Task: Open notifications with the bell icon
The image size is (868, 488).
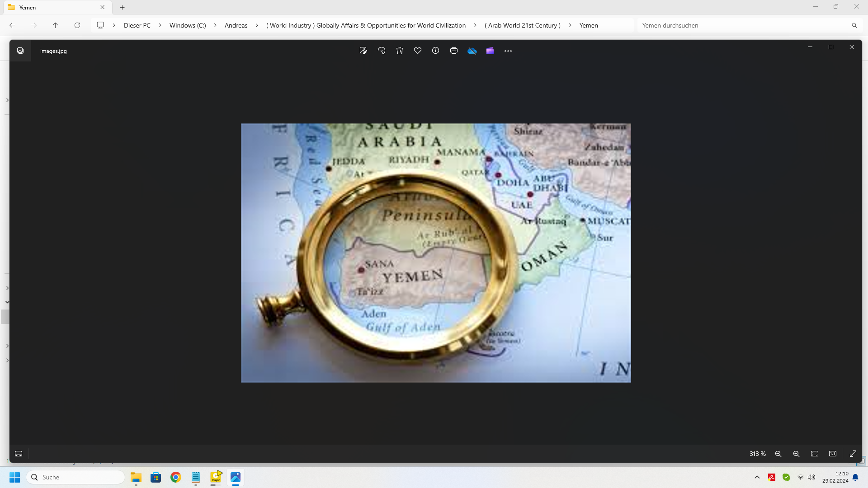Action: [x=855, y=477]
